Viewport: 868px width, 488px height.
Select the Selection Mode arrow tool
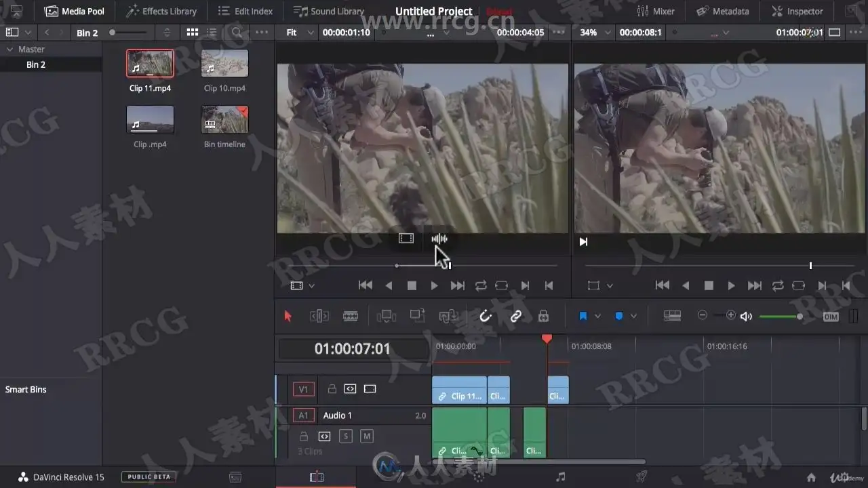(288, 316)
